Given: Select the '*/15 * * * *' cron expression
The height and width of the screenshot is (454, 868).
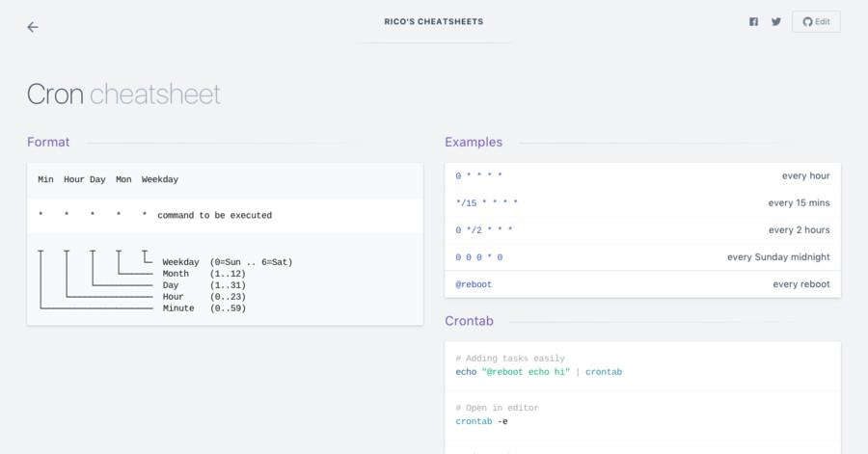Looking at the screenshot, I should tap(487, 203).
